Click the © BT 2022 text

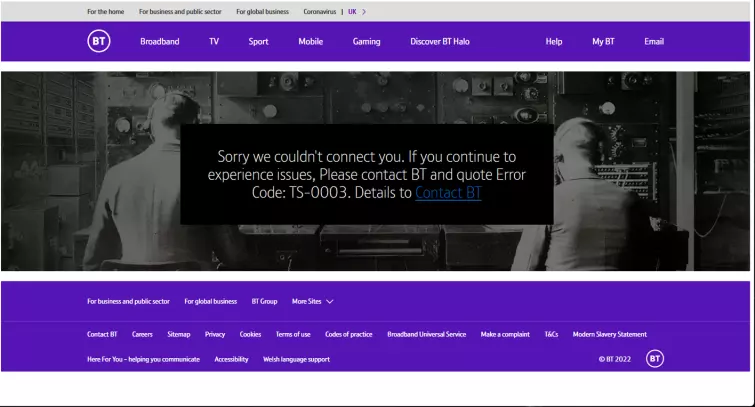(x=614, y=359)
